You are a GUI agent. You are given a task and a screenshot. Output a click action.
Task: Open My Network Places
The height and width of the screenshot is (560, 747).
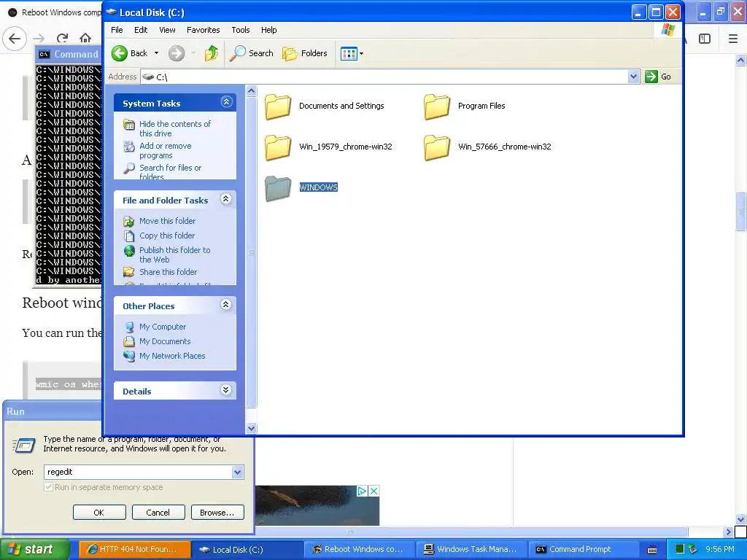[x=172, y=356]
